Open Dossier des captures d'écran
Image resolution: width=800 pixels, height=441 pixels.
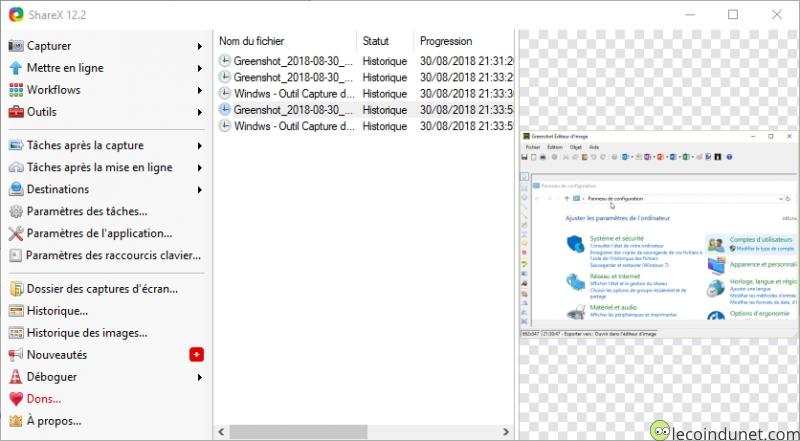(x=106, y=289)
